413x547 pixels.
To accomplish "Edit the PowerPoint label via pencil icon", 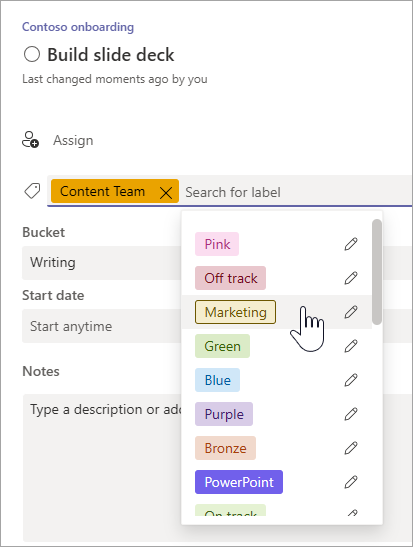I will coord(351,482).
